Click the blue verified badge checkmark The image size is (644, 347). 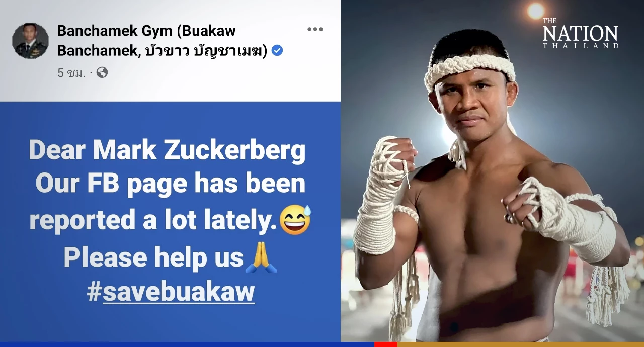click(x=277, y=50)
